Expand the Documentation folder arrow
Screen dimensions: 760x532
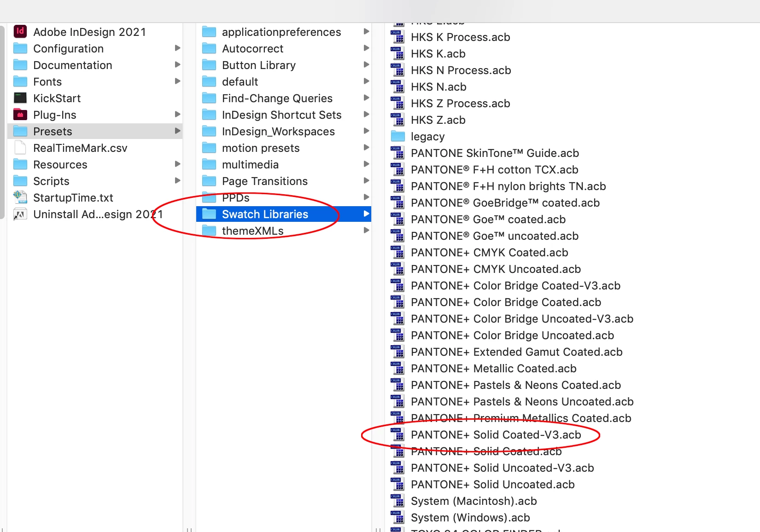click(x=177, y=65)
